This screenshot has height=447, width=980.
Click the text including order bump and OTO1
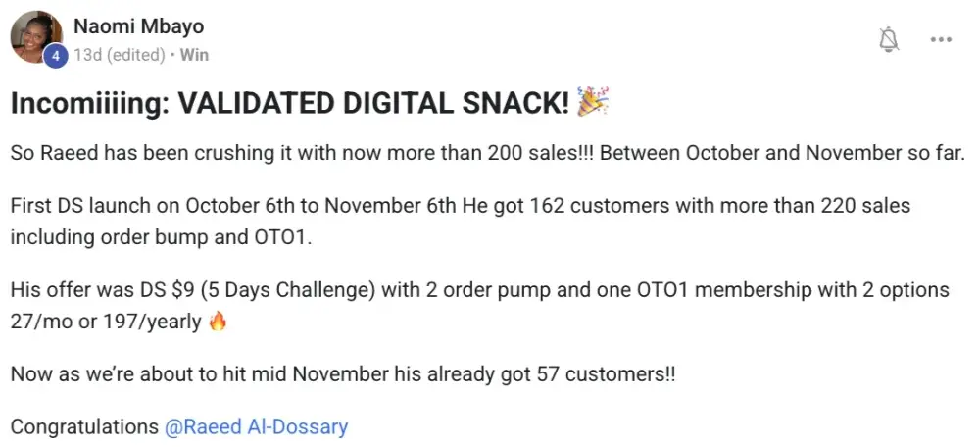(127, 237)
